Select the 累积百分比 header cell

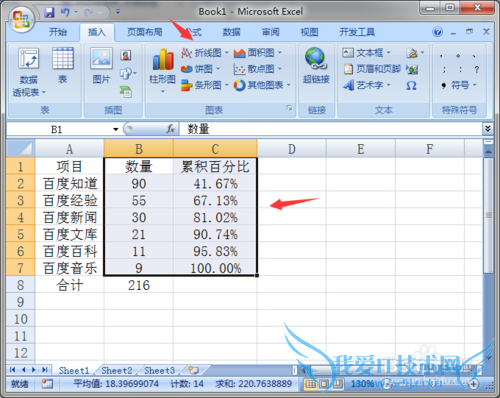(x=215, y=166)
